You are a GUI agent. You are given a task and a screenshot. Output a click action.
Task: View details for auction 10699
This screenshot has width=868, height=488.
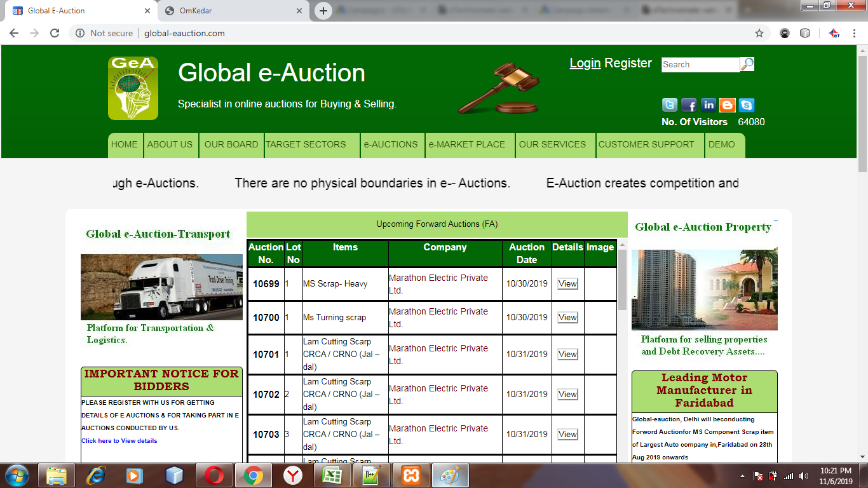tap(567, 284)
